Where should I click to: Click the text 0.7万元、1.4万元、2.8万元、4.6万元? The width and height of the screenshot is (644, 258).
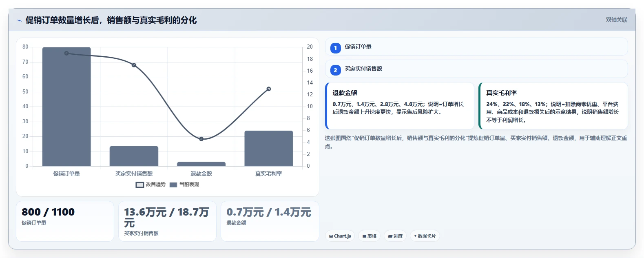(378, 104)
